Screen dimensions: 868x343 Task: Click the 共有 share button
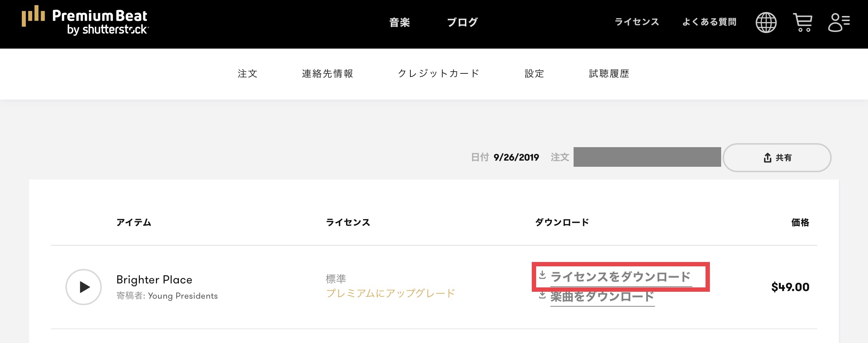click(777, 158)
